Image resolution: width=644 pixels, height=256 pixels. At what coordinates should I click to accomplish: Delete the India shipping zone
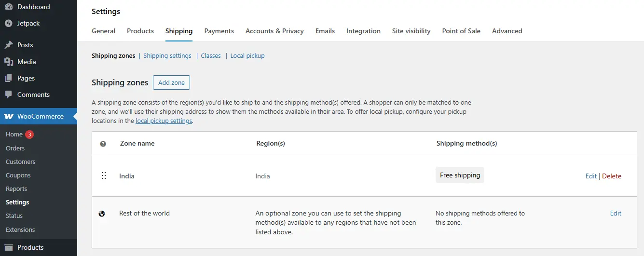(x=612, y=176)
